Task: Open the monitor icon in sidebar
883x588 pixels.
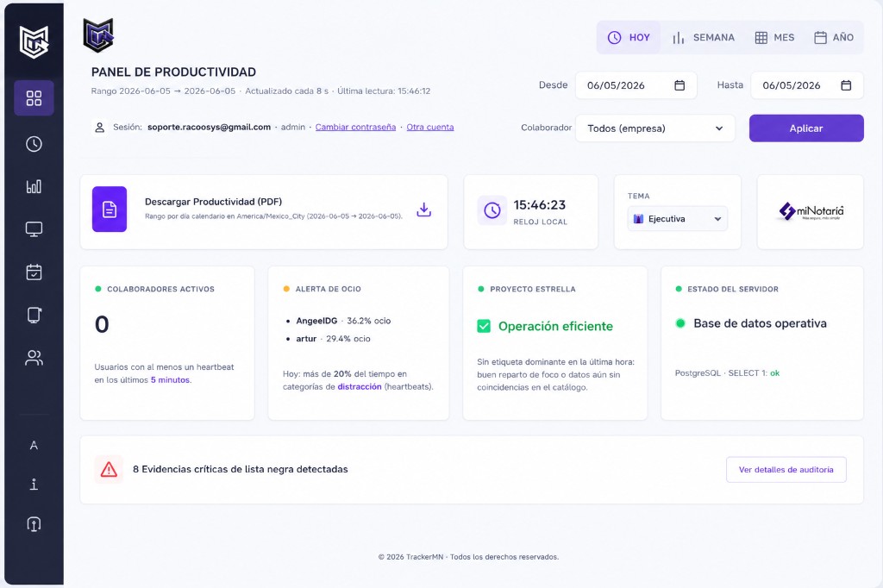Action: tap(34, 229)
